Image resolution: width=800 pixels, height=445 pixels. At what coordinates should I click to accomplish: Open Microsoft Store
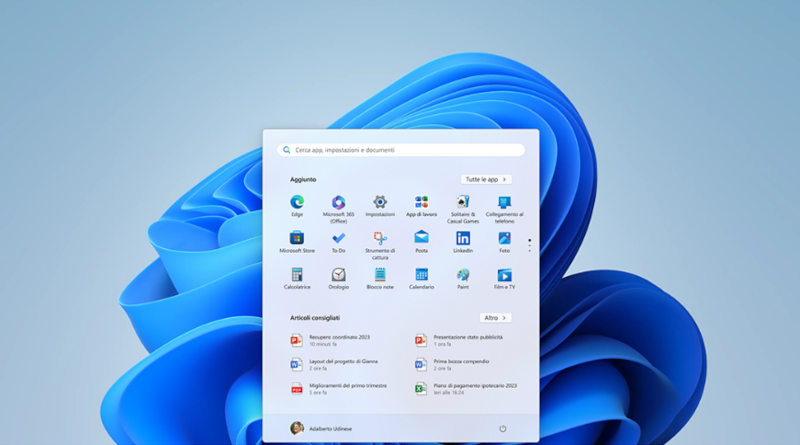click(297, 242)
